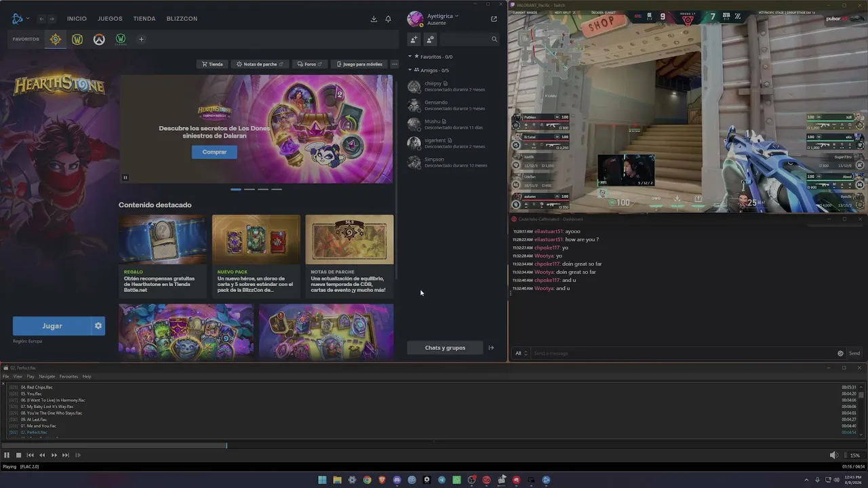This screenshot has width=868, height=488.
Task: Open the NUEVO PACK news card
Action: (x=256, y=256)
